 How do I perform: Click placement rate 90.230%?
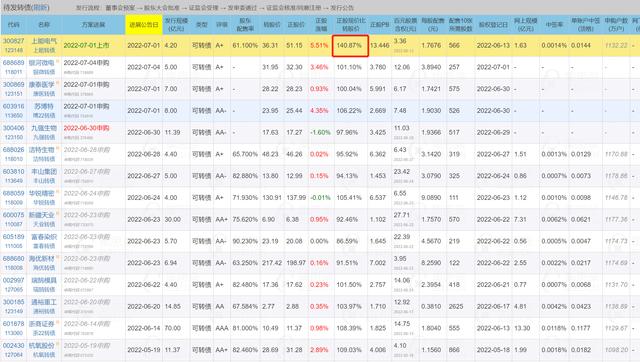[x=245, y=241]
